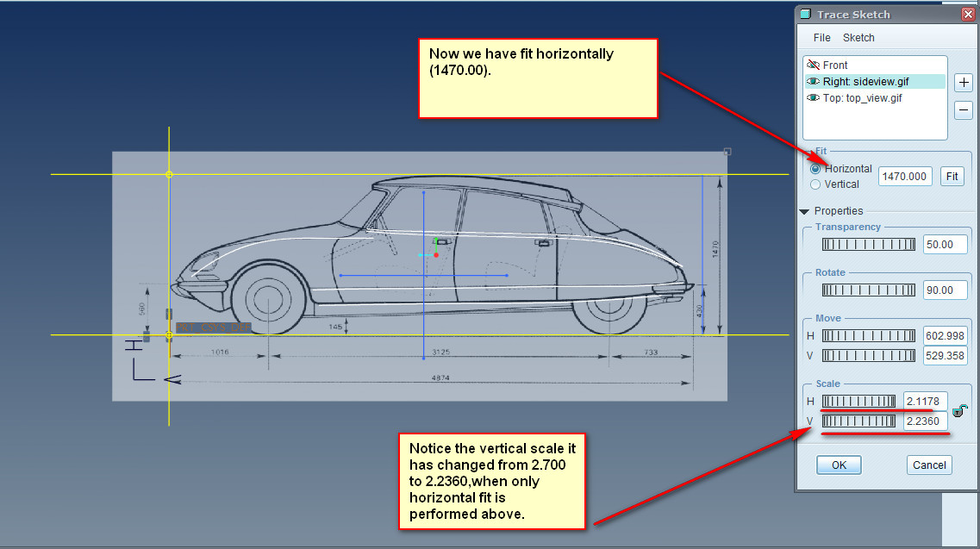Viewport: 980px width, 549px height.
Task: Toggle the scale aspect lock icon
Action: [959, 411]
